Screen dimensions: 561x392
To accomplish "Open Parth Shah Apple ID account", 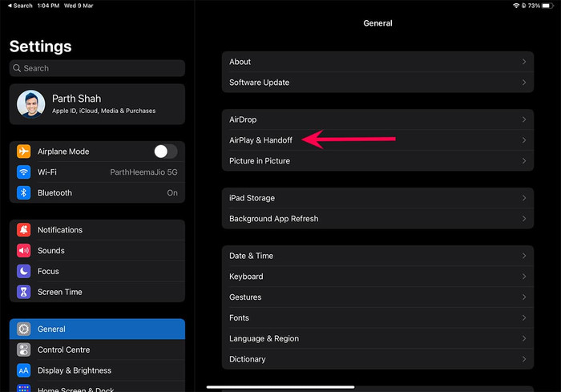I will click(x=97, y=104).
